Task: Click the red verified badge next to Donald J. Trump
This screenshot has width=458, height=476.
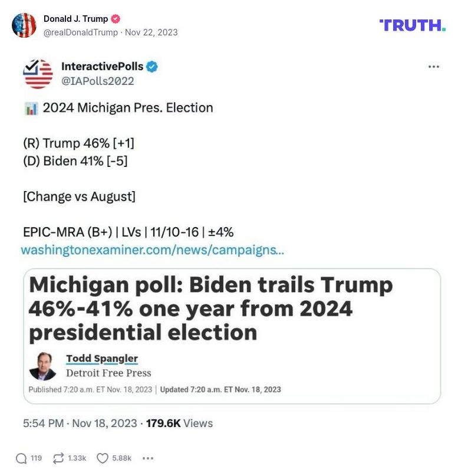Action: pos(116,18)
